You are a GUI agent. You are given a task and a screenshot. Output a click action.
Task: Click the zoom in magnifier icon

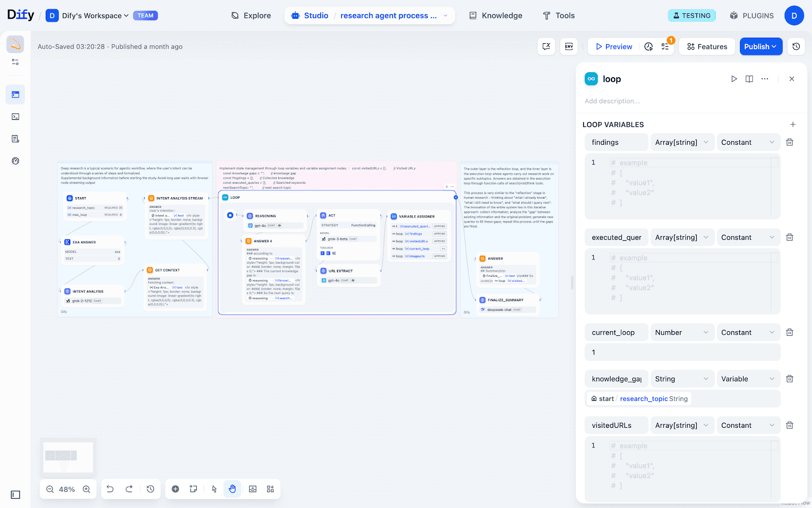pos(87,489)
